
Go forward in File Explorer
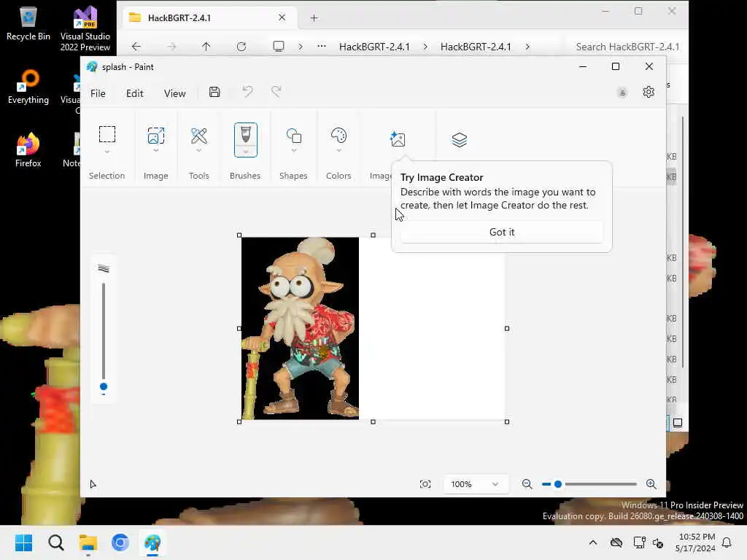pyautogui.click(x=171, y=46)
